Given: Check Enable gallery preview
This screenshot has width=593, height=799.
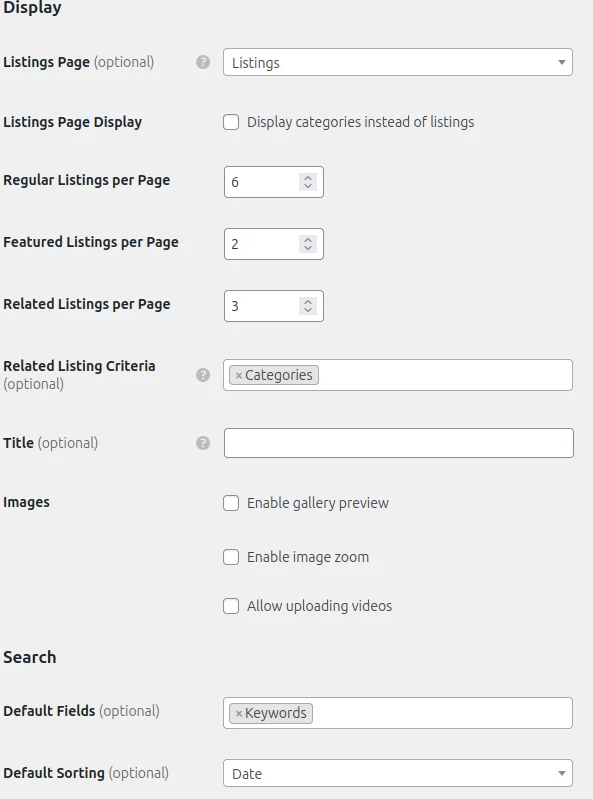Looking at the screenshot, I should pyautogui.click(x=231, y=503).
